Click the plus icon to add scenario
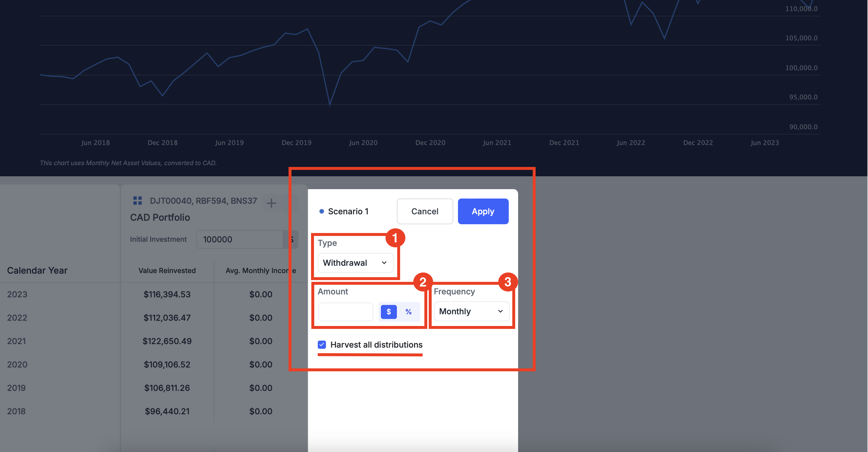 tap(271, 203)
